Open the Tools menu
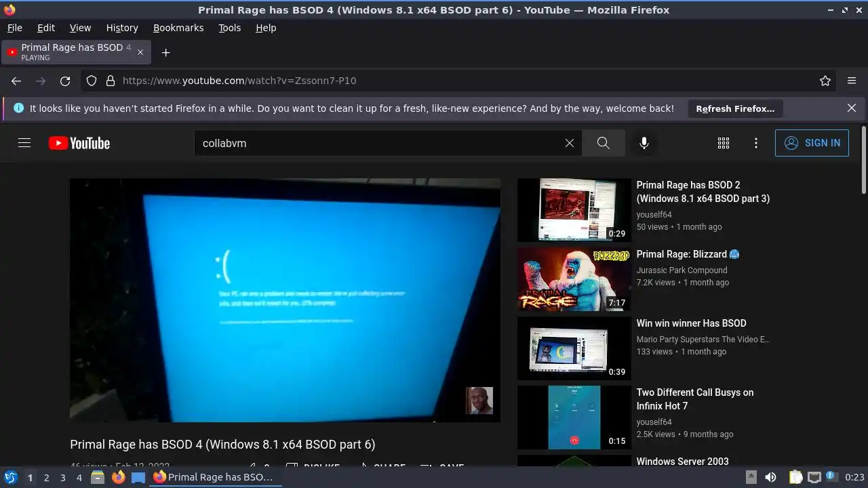Viewport: 868px width, 488px height. 229,28
